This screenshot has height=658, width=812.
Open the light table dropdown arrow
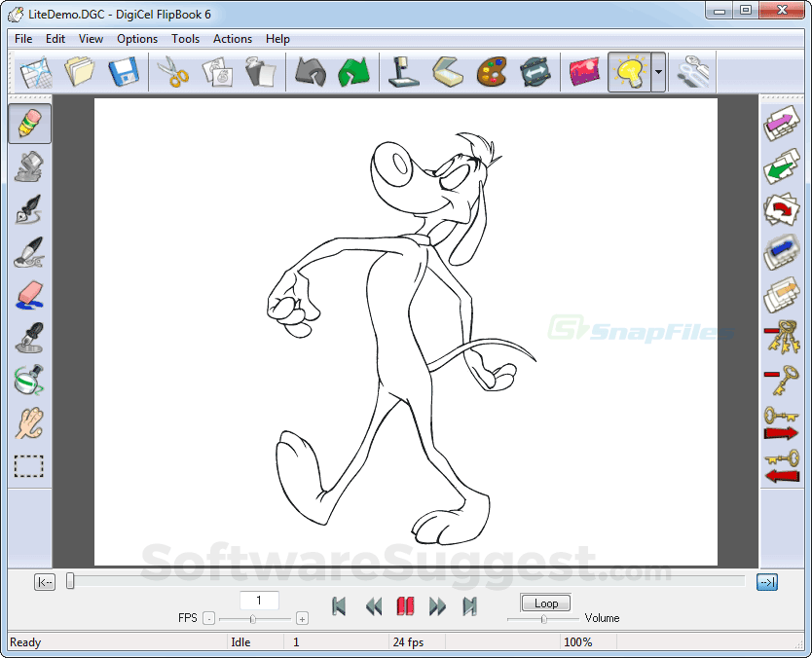point(656,71)
